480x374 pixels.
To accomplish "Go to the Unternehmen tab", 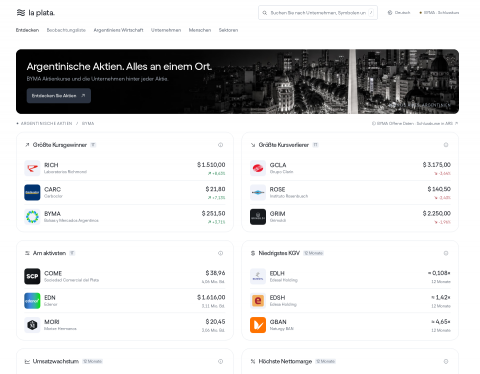I will [x=166, y=30].
